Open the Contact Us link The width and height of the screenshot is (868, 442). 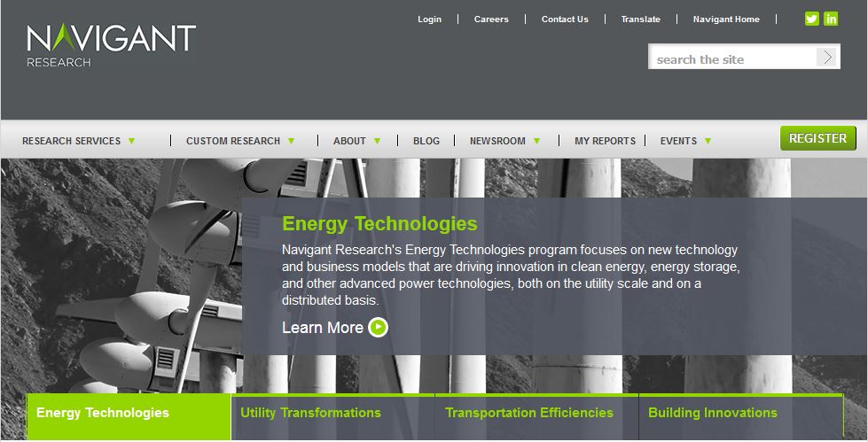click(x=565, y=19)
